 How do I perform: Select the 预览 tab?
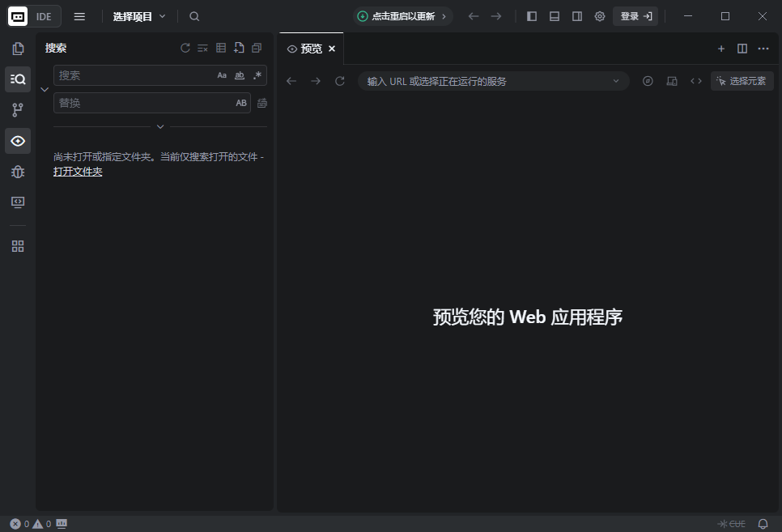pyautogui.click(x=312, y=49)
